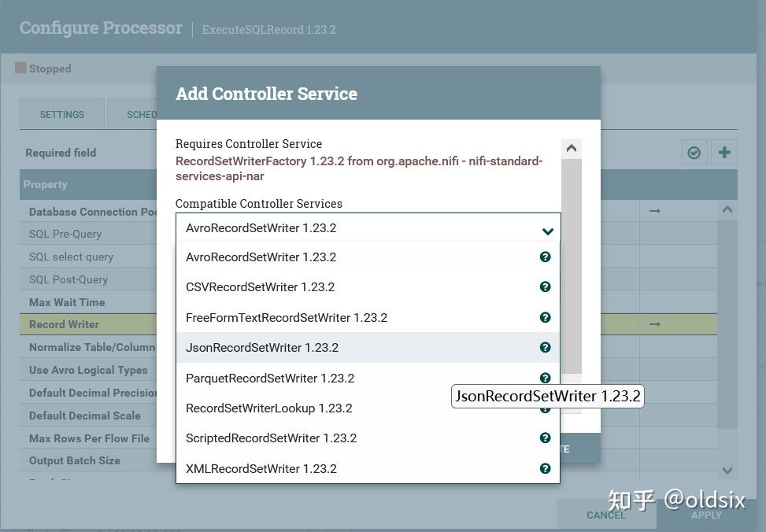Click the dialog's vertical scrollbar thumb
766x532 pixels.
(x=571, y=266)
